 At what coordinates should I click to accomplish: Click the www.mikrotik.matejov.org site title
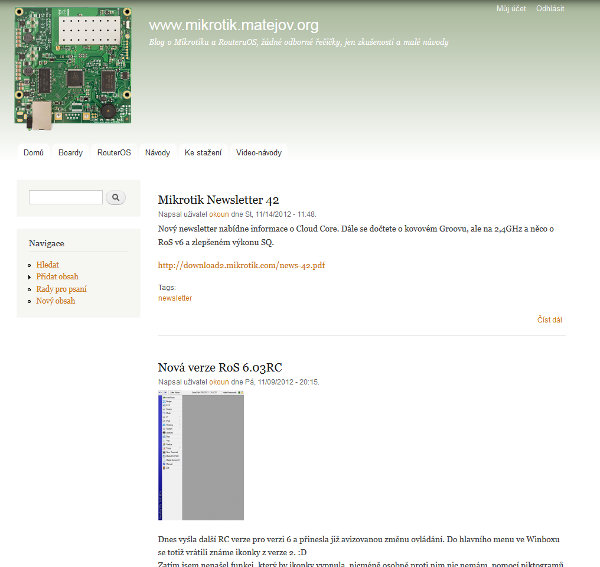coord(233,25)
